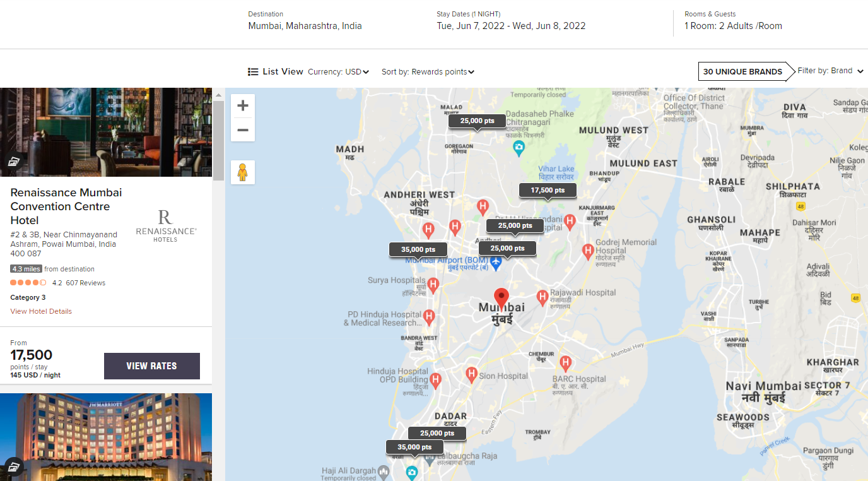Click the camera icon below Lalbaugcha Raja
868x481 pixels.
tap(412, 472)
